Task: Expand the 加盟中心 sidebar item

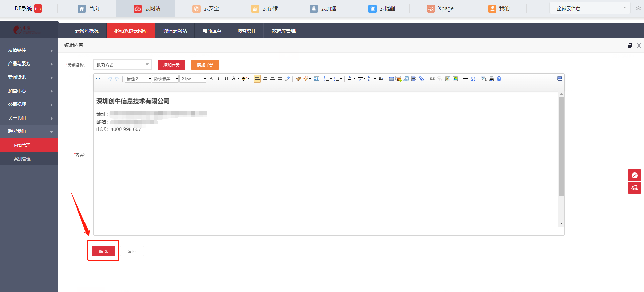Action: point(29,91)
